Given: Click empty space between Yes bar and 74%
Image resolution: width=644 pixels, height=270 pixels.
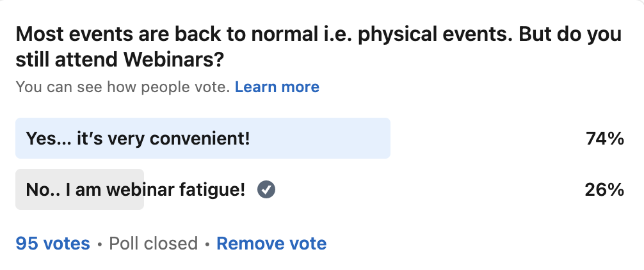Looking at the screenshot, I should (x=487, y=138).
